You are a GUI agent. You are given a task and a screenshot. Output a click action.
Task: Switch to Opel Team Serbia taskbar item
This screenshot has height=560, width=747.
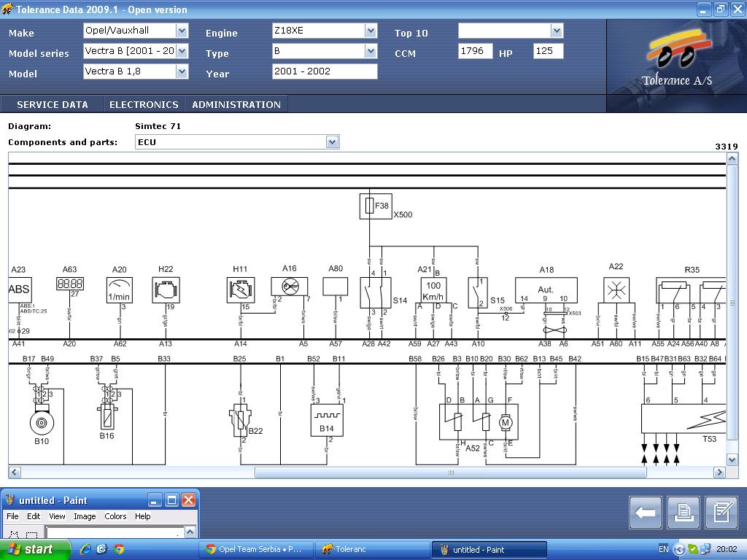[255, 549]
